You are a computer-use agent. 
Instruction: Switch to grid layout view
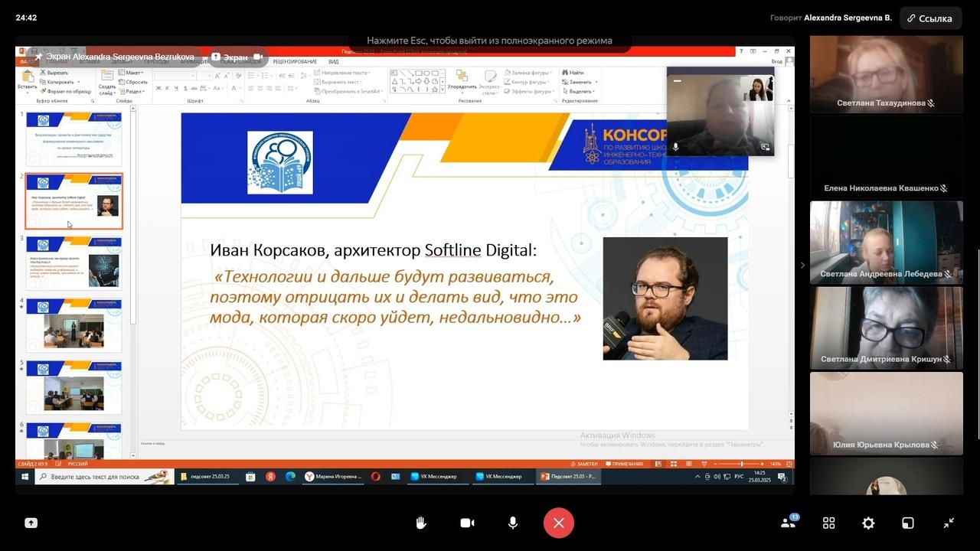(828, 523)
